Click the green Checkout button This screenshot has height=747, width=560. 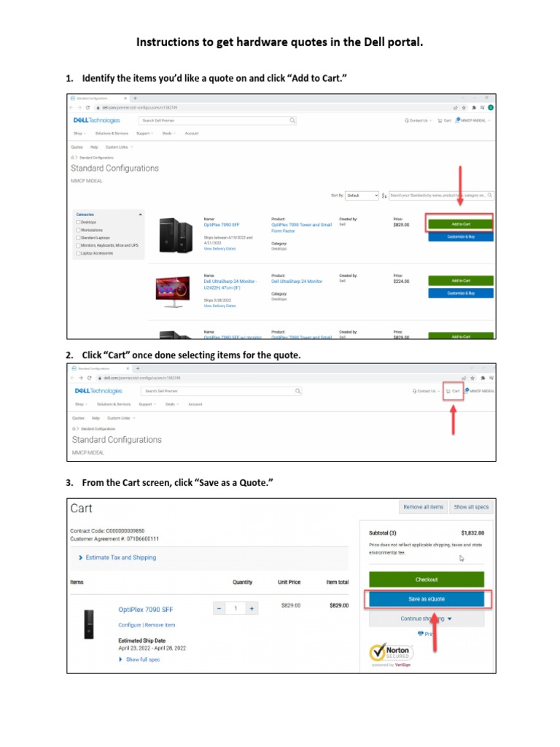click(x=426, y=580)
